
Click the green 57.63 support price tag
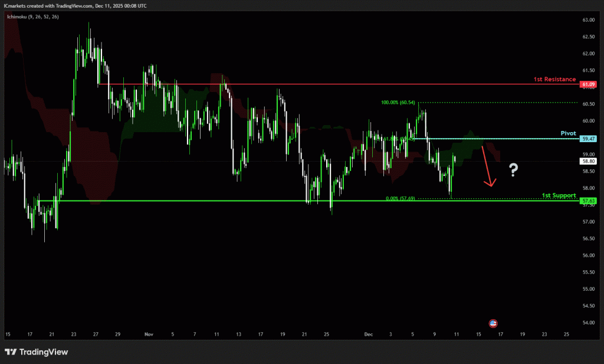(x=588, y=201)
